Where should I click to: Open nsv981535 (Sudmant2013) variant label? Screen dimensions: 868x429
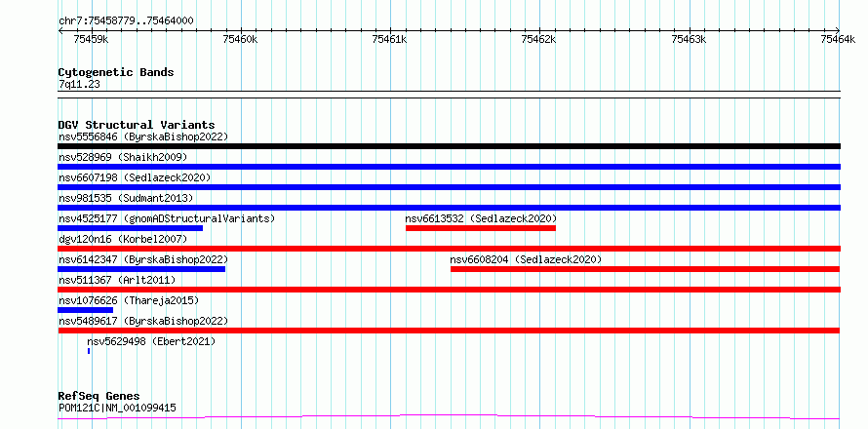(126, 198)
